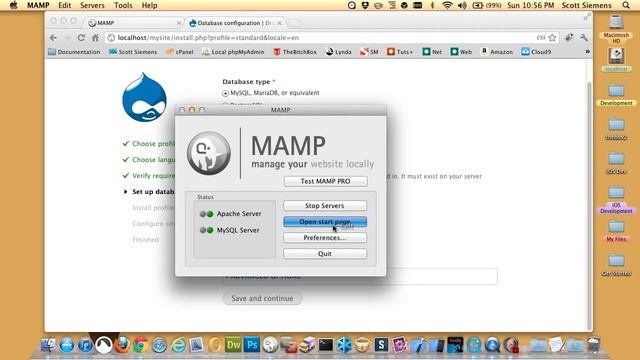Click the volume menu bar icon
This screenshot has width=640, height=360.
coord(462,5)
